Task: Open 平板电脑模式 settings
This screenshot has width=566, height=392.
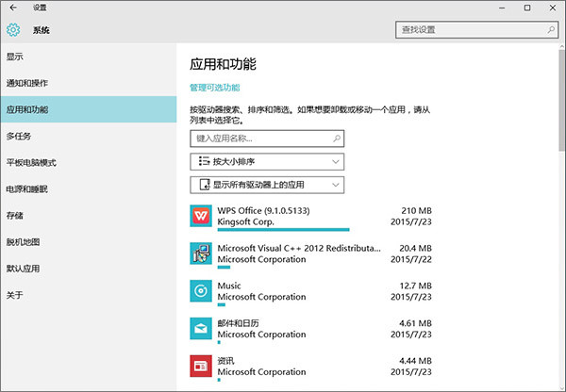Action: pyautogui.click(x=32, y=162)
